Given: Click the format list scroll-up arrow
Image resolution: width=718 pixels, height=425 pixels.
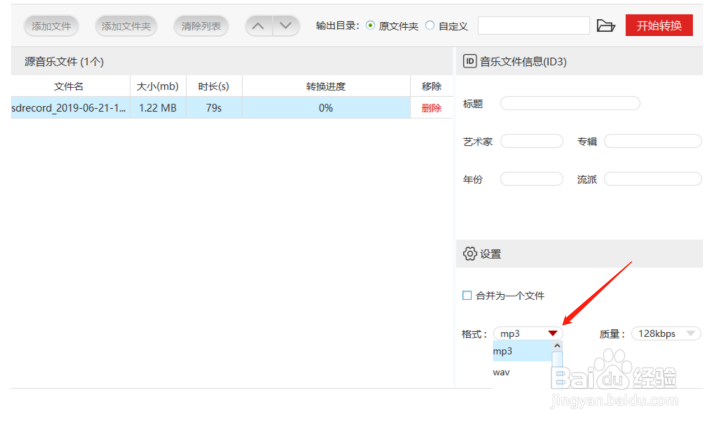Looking at the screenshot, I should tap(557, 346).
